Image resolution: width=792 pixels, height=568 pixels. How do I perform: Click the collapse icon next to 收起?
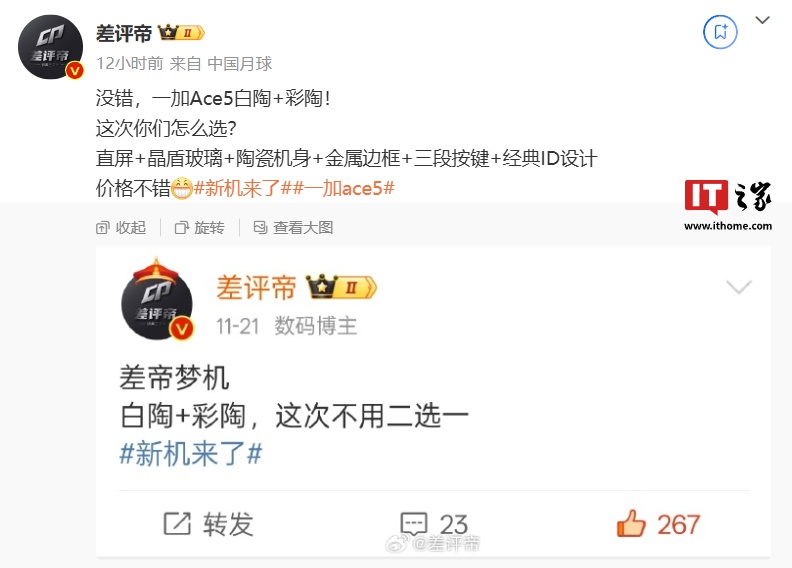[103, 228]
